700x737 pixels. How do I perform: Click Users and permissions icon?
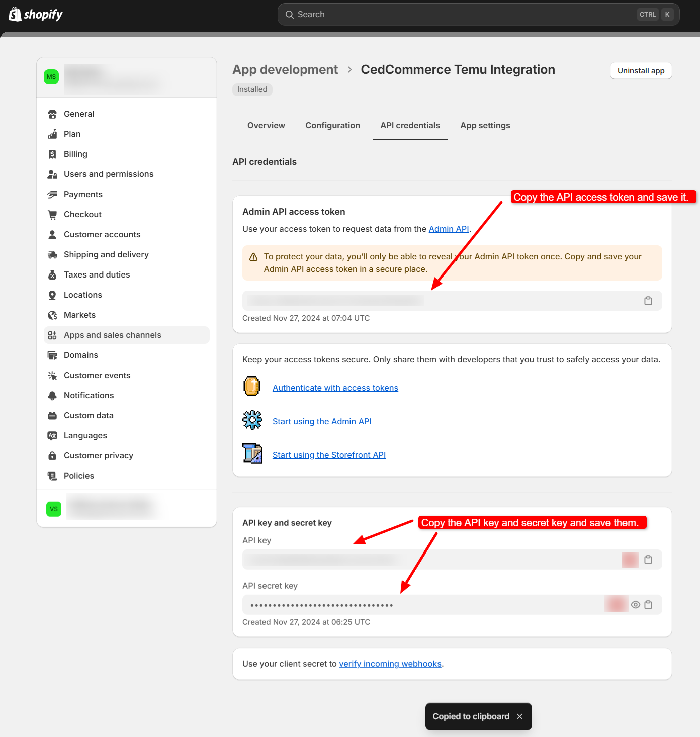click(52, 174)
